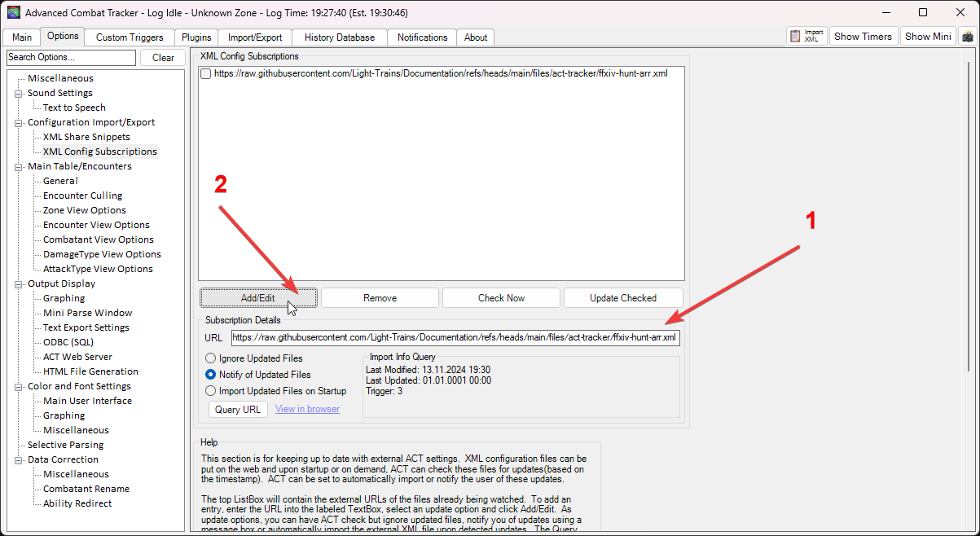
Task: Collapse Main Table/Encounters tree node
Action: [19, 166]
